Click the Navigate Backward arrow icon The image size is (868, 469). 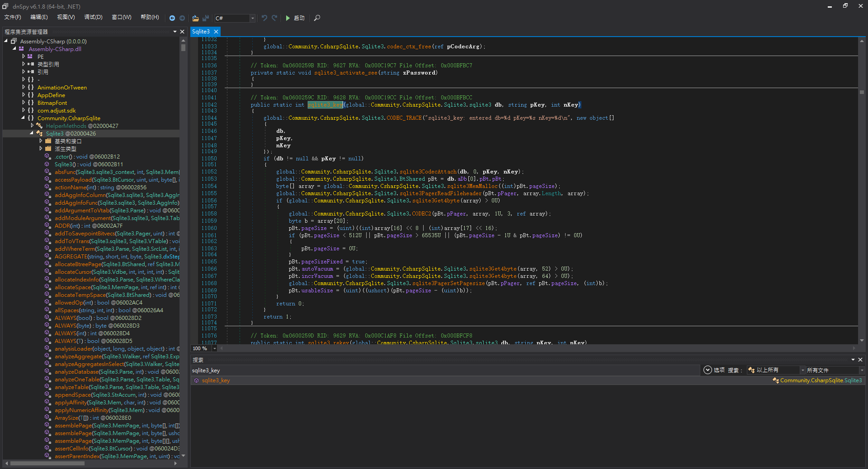pyautogui.click(x=172, y=18)
